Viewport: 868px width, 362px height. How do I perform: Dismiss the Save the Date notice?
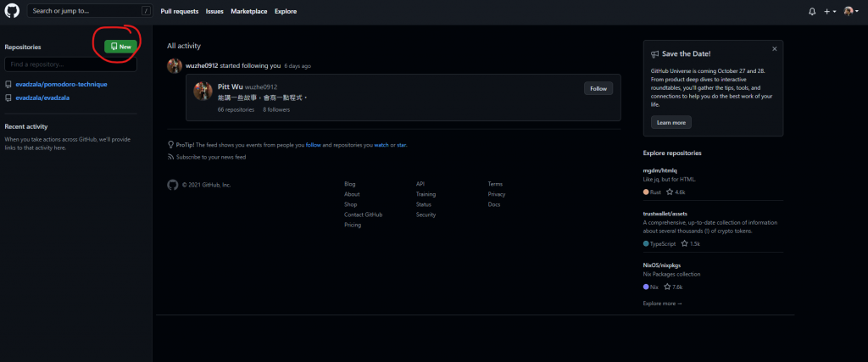coord(775,48)
